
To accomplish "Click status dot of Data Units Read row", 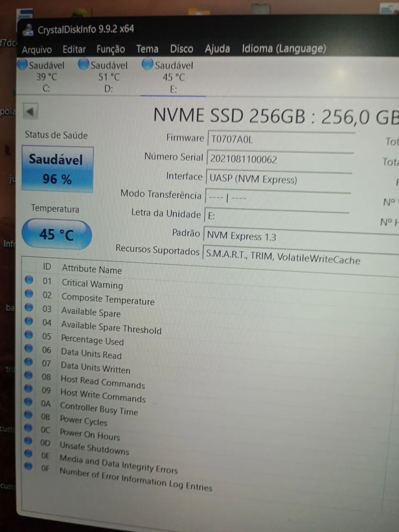I will pyautogui.click(x=29, y=348).
